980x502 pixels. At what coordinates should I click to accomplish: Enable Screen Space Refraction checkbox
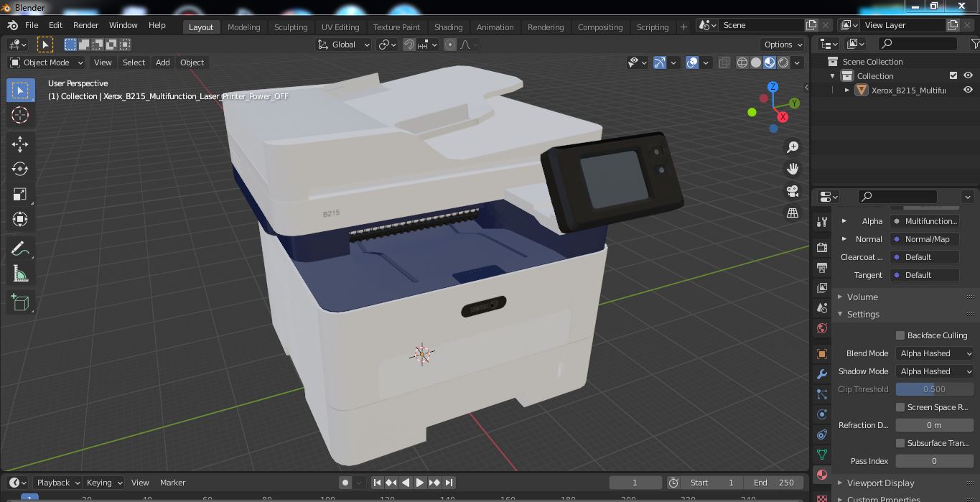pyautogui.click(x=900, y=407)
